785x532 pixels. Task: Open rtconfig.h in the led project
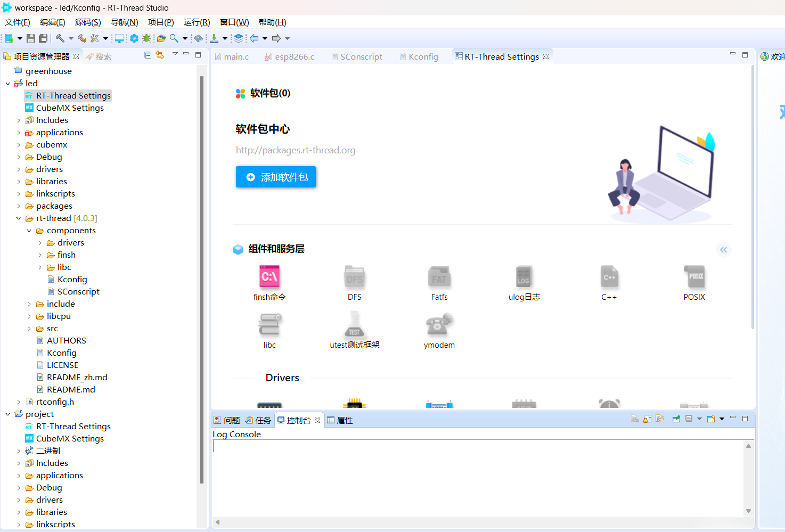coord(55,402)
